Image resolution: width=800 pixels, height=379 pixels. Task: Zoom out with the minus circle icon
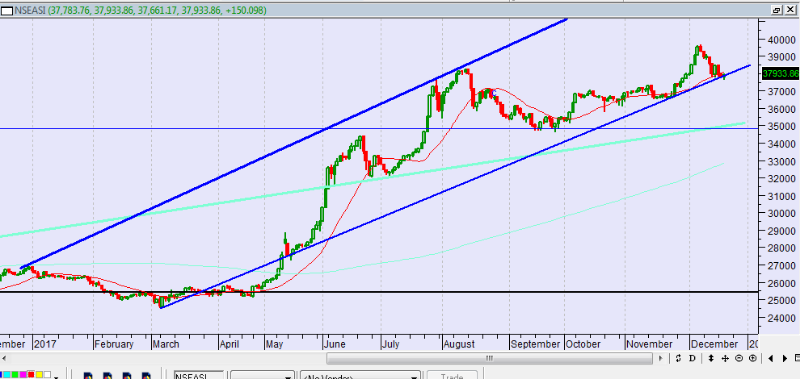(x=739, y=358)
